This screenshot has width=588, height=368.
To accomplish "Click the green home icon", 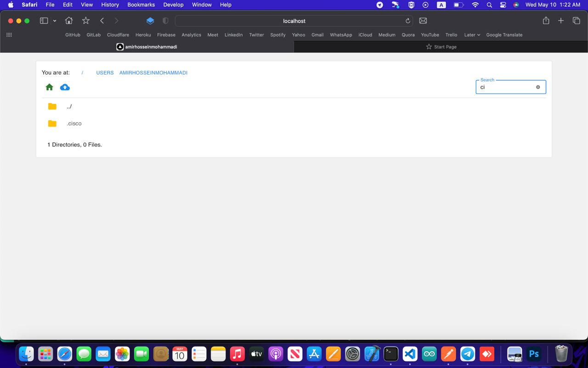I will pos(50,87).
